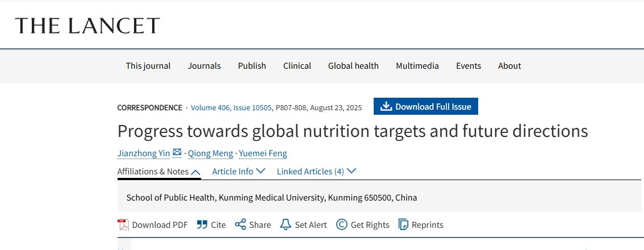Click the email envelope icon beside Jianzhong Yin
Image resolution: width=644 pixels, height=250 pixels.
pos(177,152)
